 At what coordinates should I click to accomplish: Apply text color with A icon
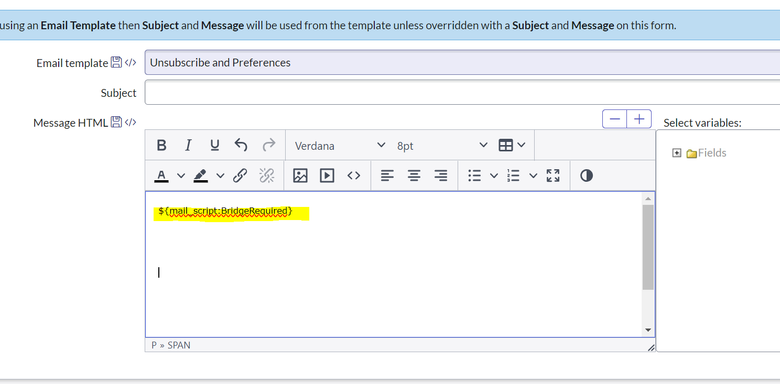coord(161,176)
